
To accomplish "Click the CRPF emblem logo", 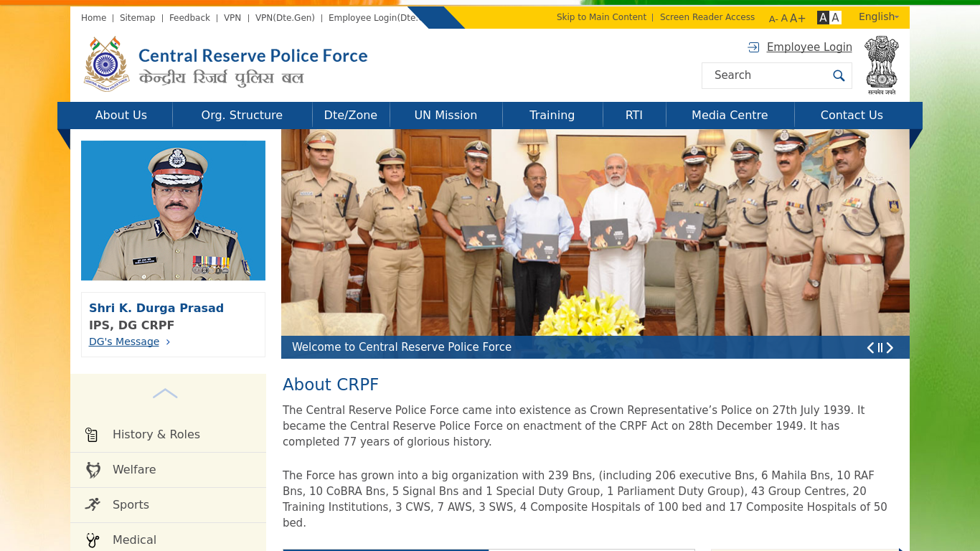I will pyautogui.click(x=106, y=64).
